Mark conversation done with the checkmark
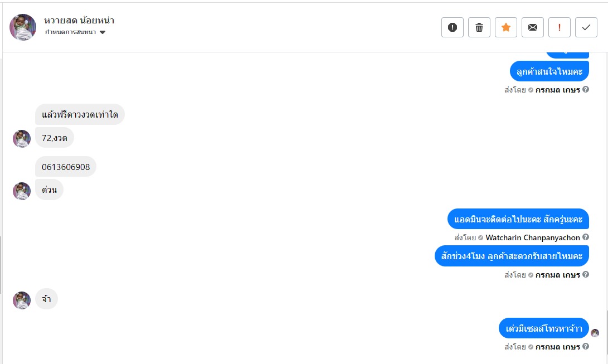The image size is (608, 364). [586, 27]
